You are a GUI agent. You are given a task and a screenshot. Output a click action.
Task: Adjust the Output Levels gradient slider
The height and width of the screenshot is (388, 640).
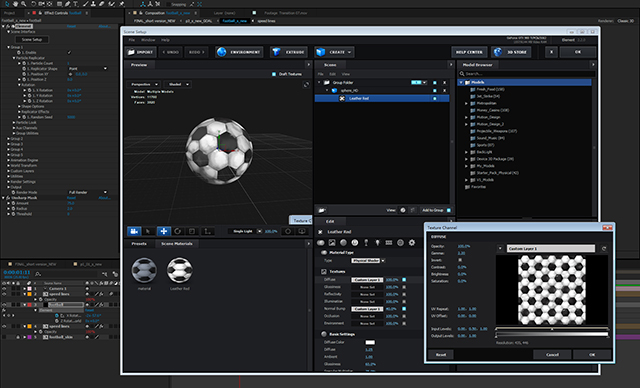pos(552,335)
